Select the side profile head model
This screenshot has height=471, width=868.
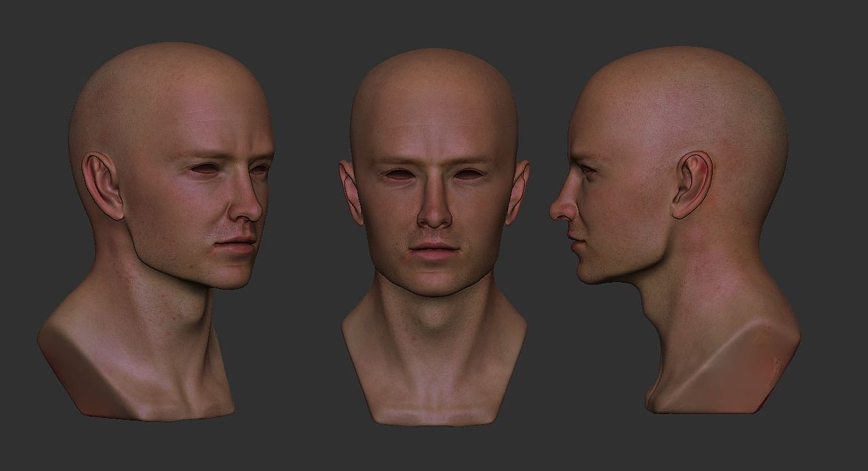pos(675,230)
